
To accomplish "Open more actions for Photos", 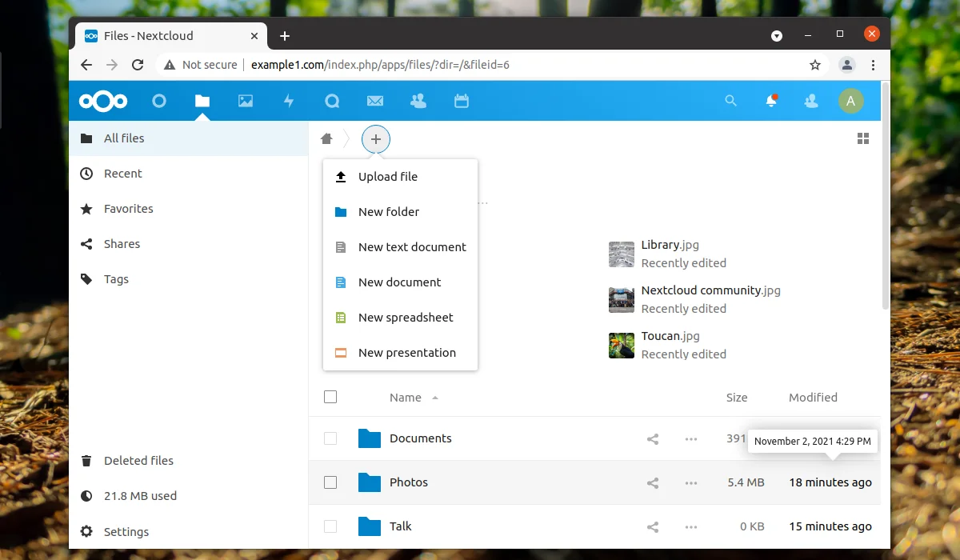I will coord(691,482).
